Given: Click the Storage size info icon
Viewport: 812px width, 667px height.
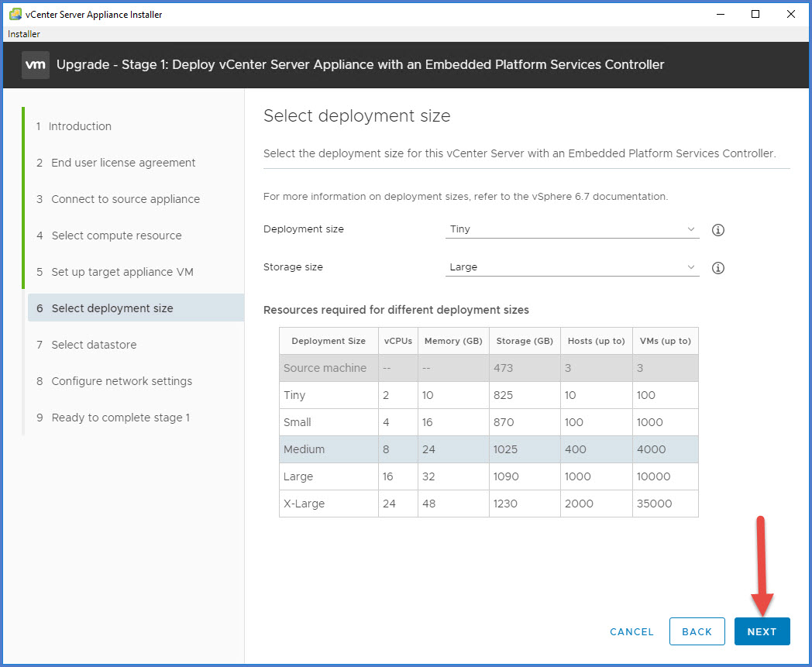Looking at the screenshot, I should 717,268.
